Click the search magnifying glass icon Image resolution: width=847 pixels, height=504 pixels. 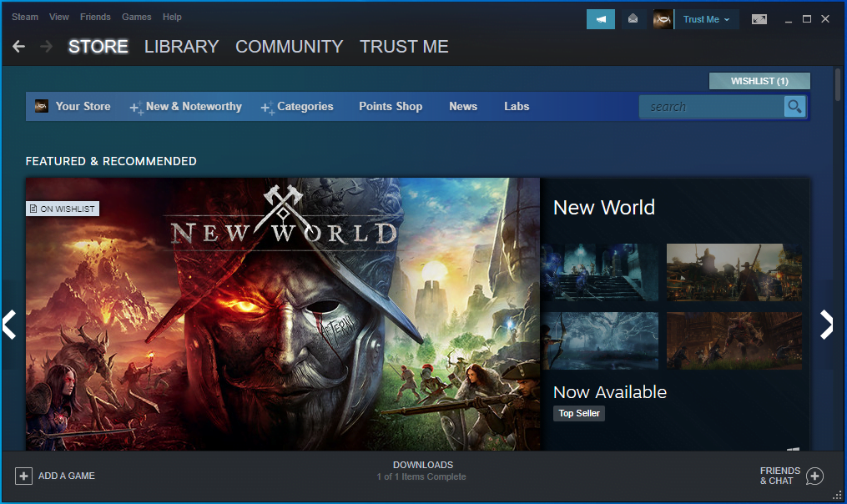click(x=794, y=107)
